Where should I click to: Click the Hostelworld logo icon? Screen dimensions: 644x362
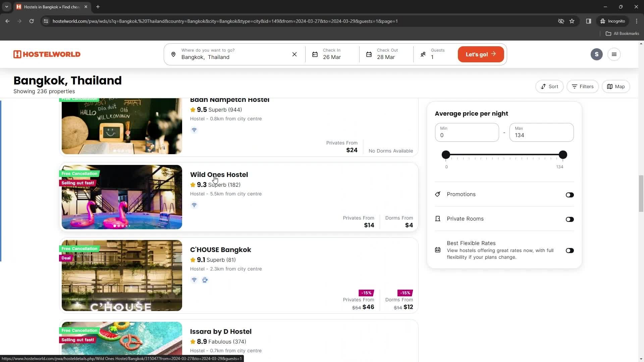coord(16,54)
